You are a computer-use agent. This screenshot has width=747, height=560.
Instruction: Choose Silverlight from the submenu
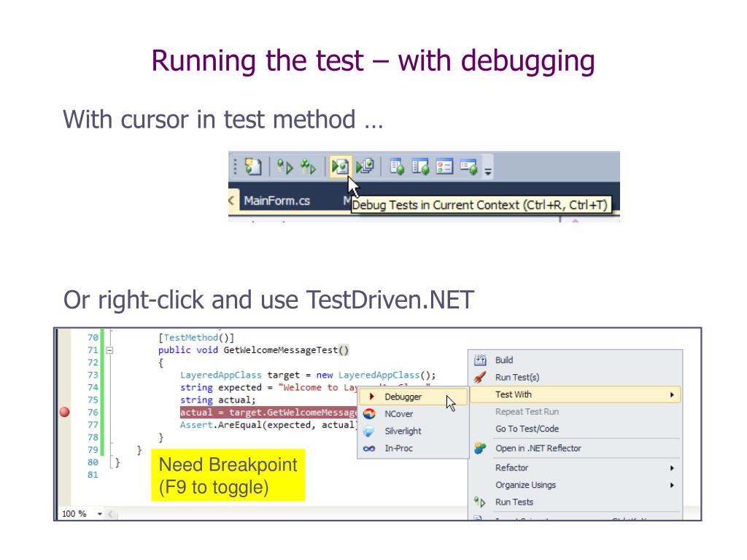(x=413, y=431)
